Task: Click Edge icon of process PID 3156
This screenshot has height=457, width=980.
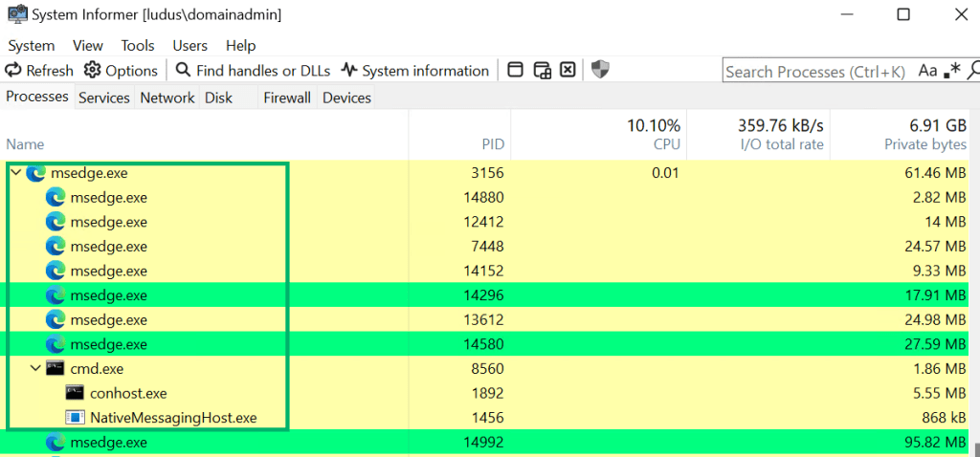Action: [x=35, y=173]
